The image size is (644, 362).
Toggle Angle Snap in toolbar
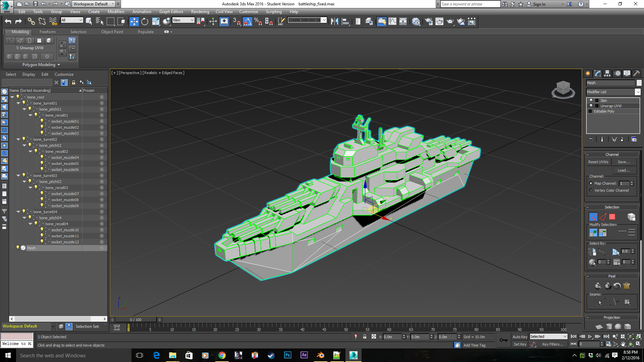247,21
